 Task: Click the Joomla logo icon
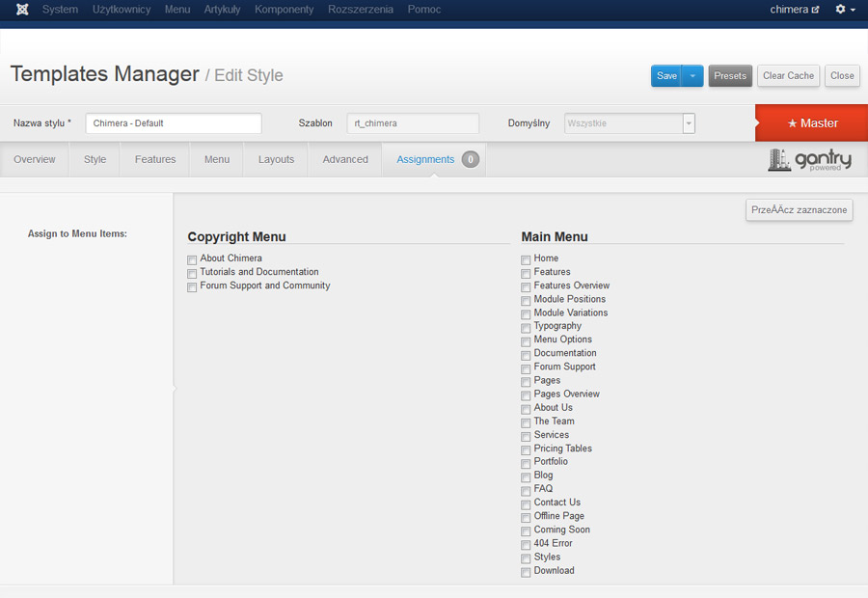coord(22,10)
